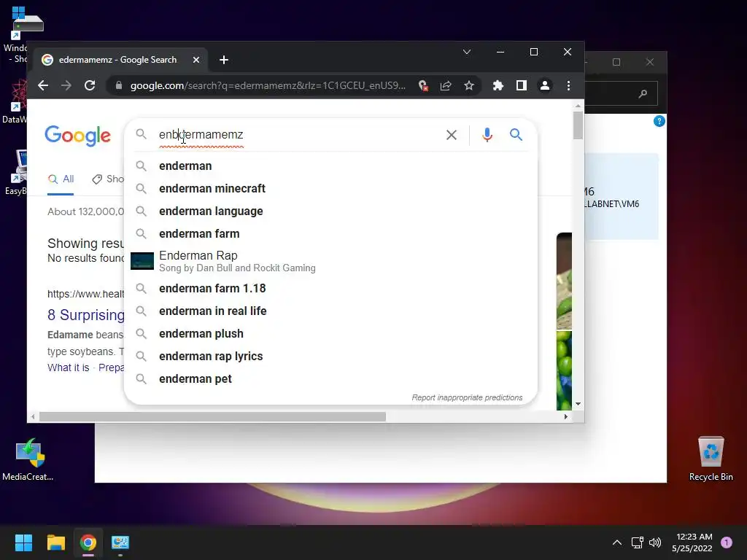Choose the 'enderman farm' suggestion
The height and width of the screenshot is (560, 747).
tap(330, 234)
